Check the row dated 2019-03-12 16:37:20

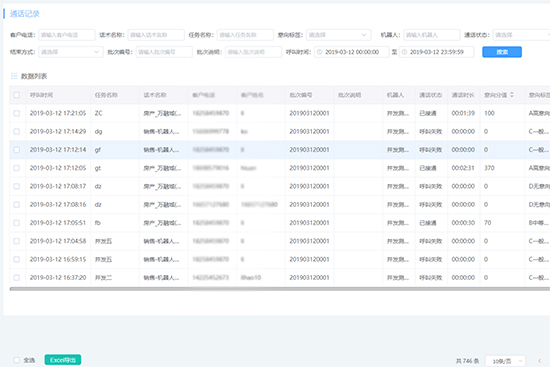coord(16,278)
